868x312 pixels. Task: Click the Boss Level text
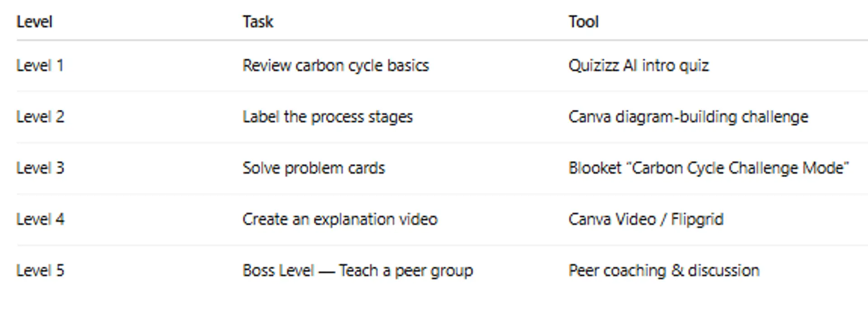click(x=278, y=270)
